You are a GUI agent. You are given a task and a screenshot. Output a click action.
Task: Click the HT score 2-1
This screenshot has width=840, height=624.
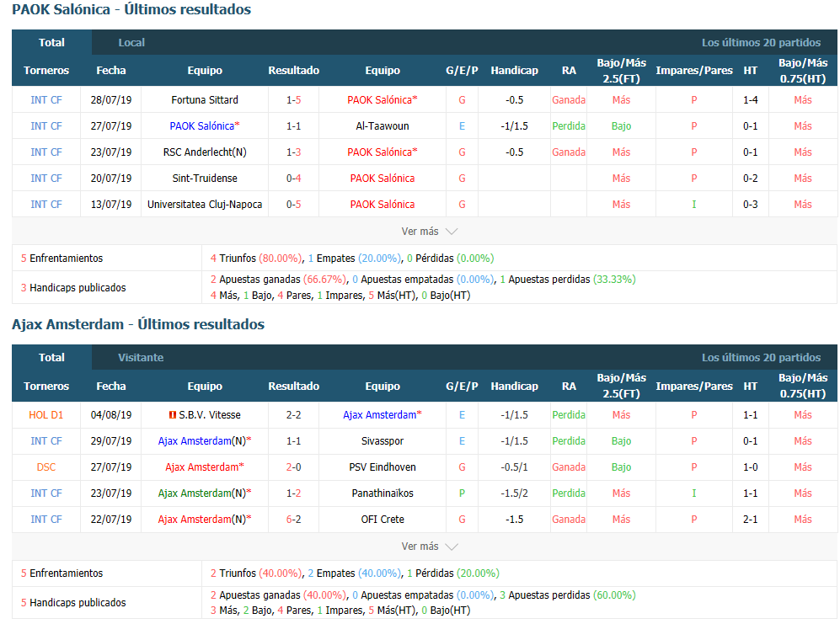pyautogui.click(x=751, y=520)
